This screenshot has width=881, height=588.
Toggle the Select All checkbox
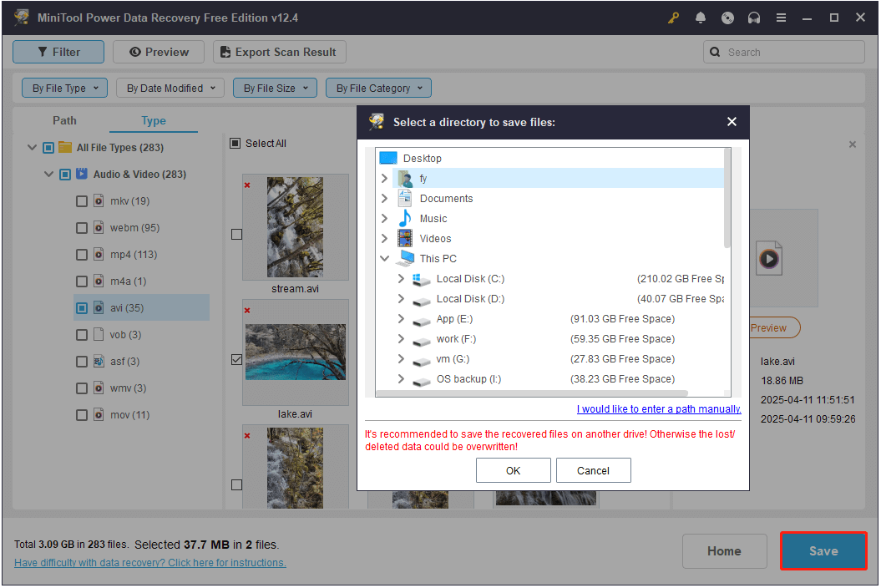(x=235, y=144)
